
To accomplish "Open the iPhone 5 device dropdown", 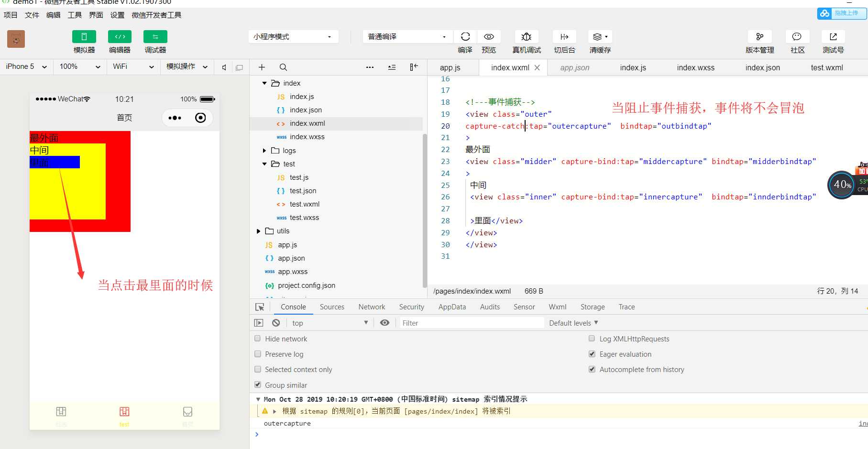I will pyautogui.click(x=26, y=66).
